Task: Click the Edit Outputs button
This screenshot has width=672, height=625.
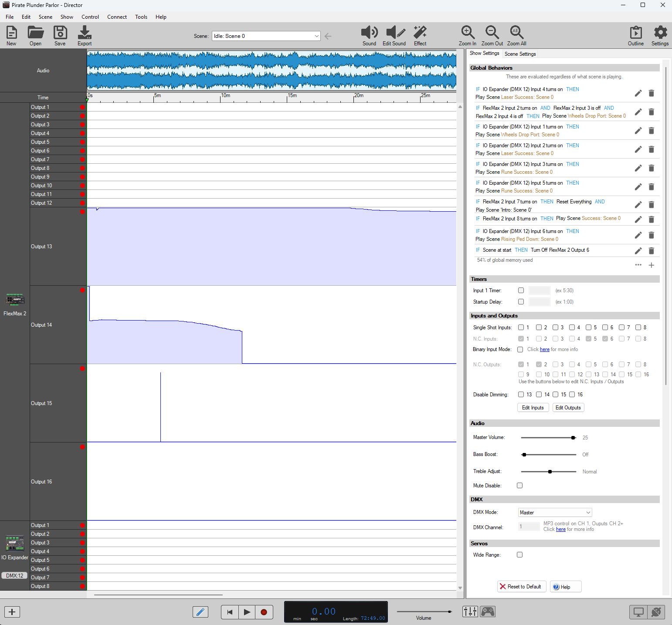Action: 568,408
